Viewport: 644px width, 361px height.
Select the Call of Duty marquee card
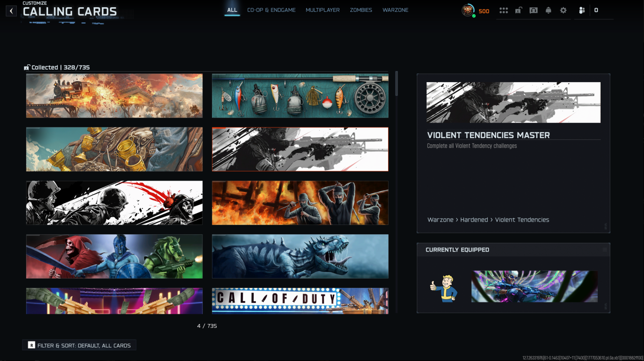coord(300,301)
